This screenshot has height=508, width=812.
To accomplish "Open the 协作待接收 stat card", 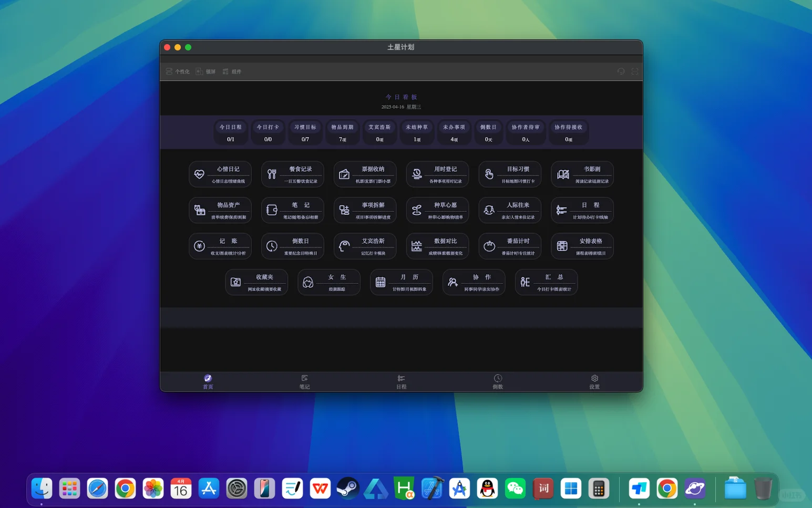I will pyautogui.click(x=569, y=132).
